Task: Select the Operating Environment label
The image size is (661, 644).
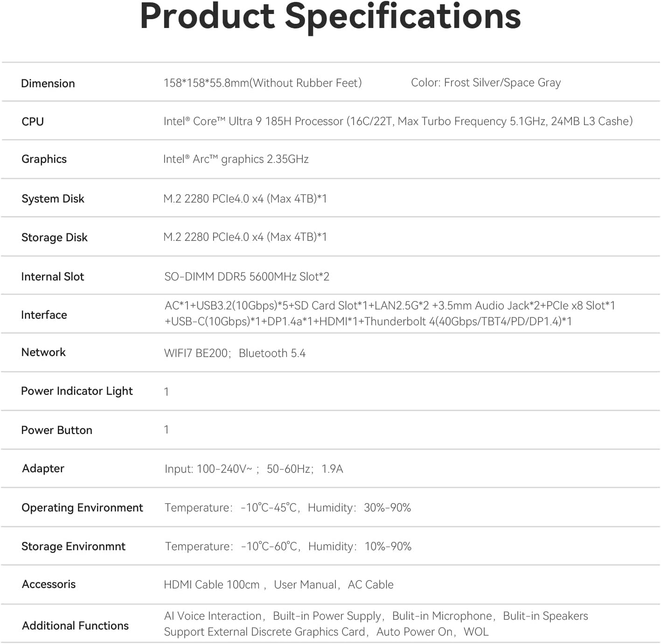Action: click(82, 508)
